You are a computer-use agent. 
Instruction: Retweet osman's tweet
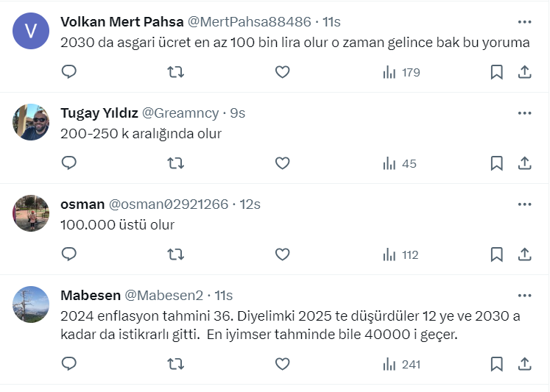pos(176,254)
